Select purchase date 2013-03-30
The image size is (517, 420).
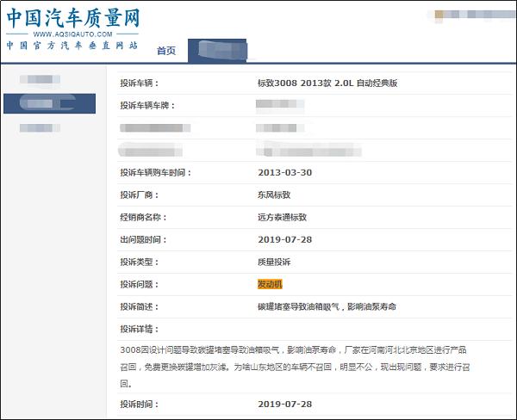coord(285,172)
